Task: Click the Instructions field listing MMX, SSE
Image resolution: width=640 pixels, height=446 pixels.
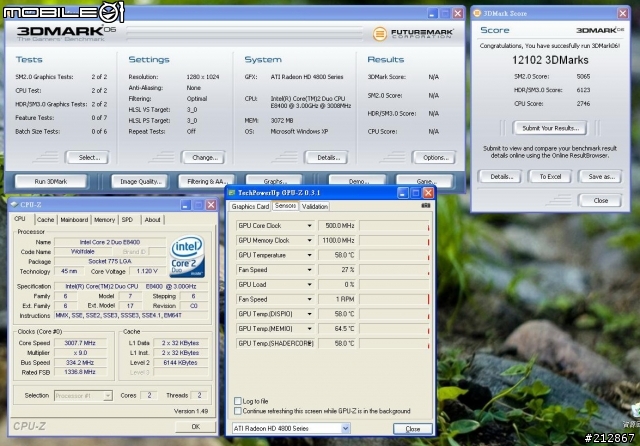Action: [131, 315]
